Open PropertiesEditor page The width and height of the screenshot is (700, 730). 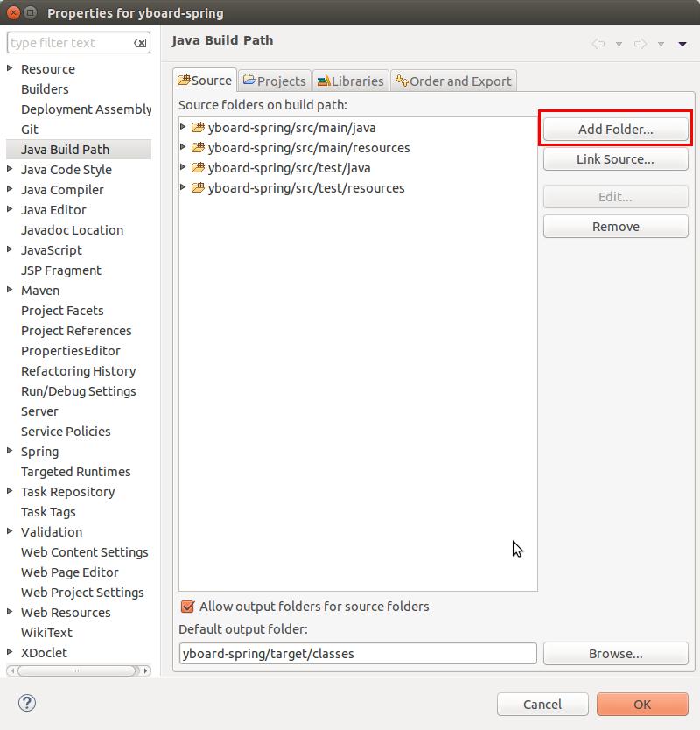point(71,351)
